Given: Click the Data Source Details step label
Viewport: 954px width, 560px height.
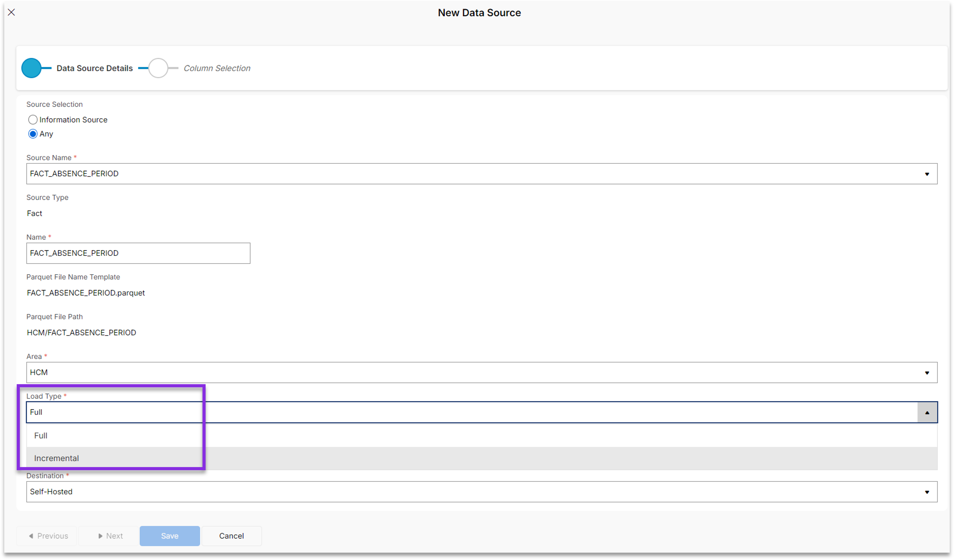Looking at the screenshot, I should [x=95, y=68].
